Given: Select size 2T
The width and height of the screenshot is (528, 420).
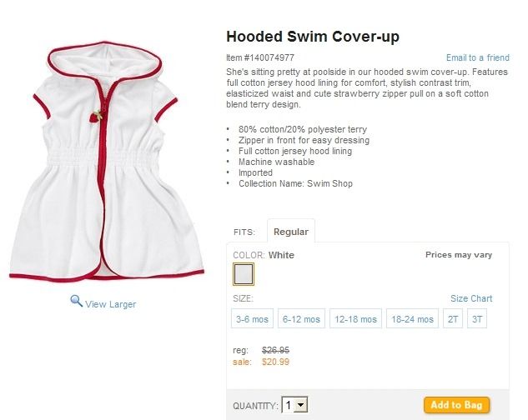Looking at the screenshot, I should [x=453, y=318].
